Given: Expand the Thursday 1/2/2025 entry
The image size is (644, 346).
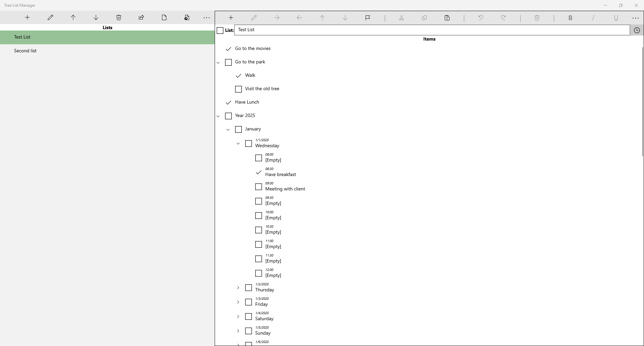Looking at the screenshot, I should point(238,288).
